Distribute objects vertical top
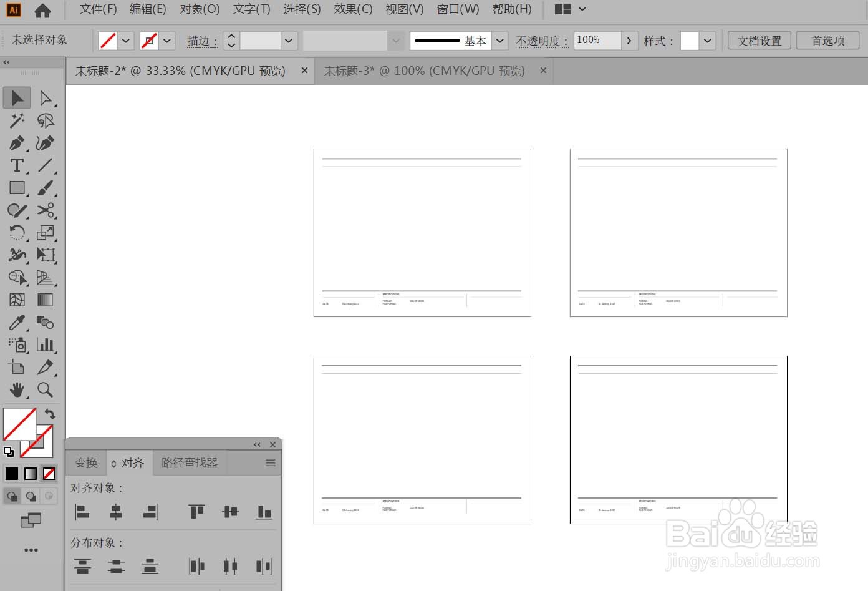The height and width of the screenshot is (591, 868). pos(82,566)
